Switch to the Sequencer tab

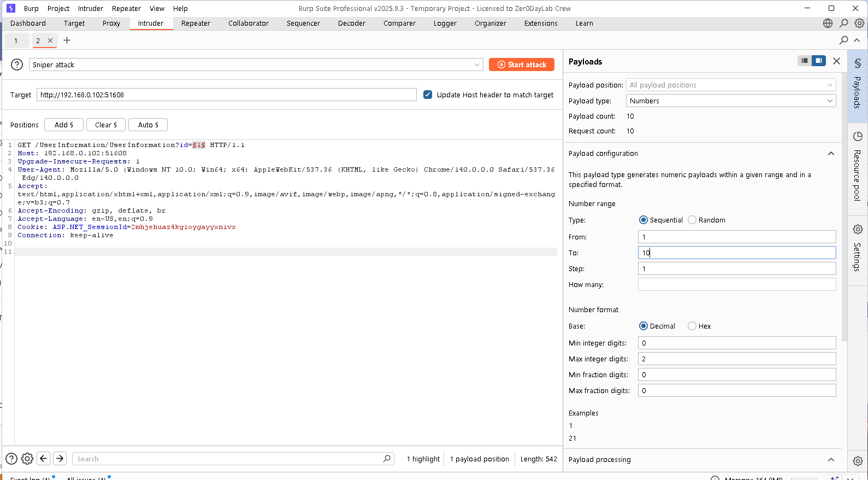tap(303, 23)
